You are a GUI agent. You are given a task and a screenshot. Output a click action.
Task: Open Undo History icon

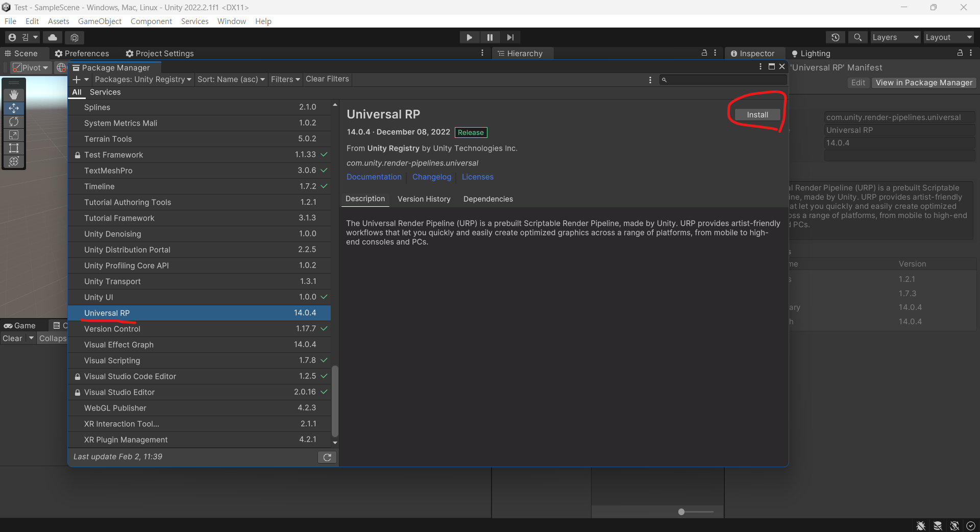click(836, 37)
